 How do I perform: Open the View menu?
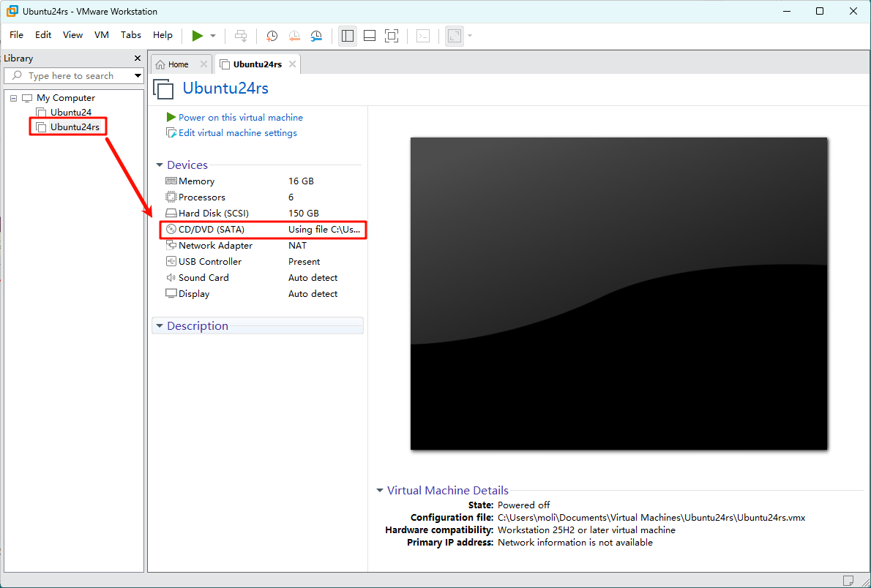point(72,35)
